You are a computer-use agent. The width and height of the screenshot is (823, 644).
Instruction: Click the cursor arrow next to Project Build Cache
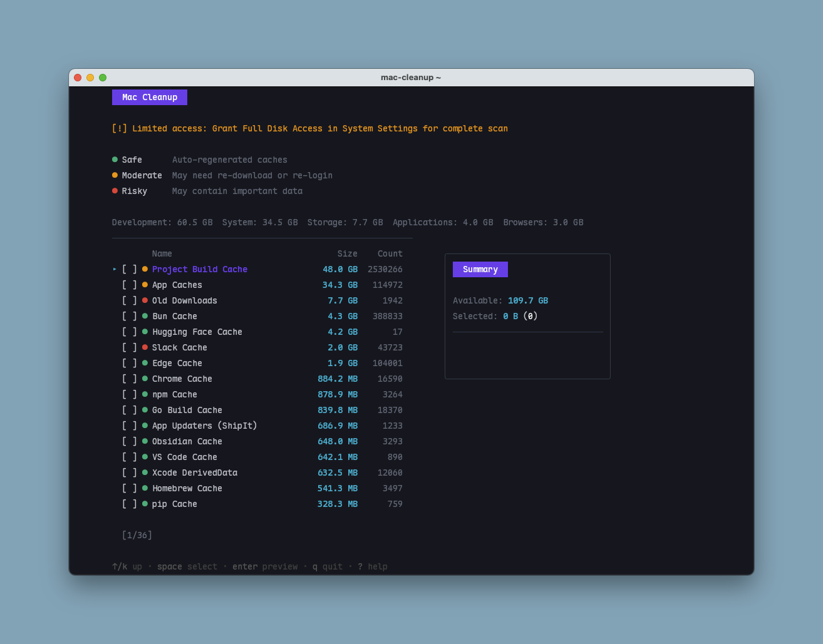(x=115, y=269)
